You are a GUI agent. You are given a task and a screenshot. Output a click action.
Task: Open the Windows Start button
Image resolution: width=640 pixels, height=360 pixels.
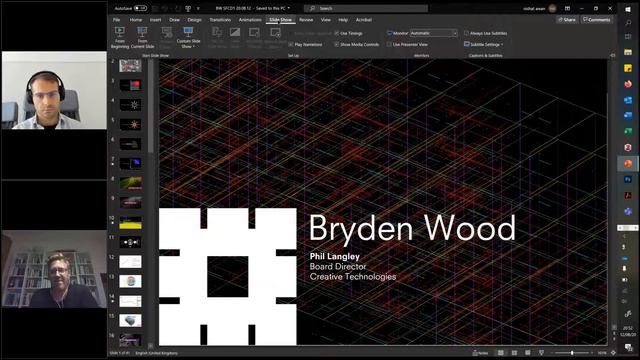[x=628, y=9]
